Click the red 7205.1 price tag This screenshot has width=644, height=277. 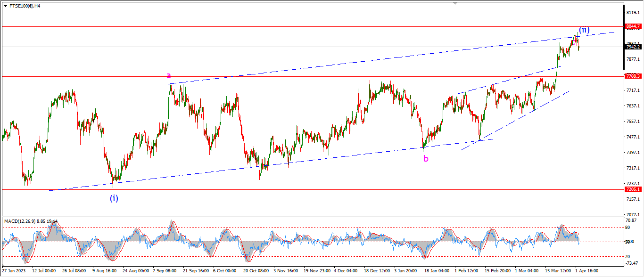tap(633, 189)
